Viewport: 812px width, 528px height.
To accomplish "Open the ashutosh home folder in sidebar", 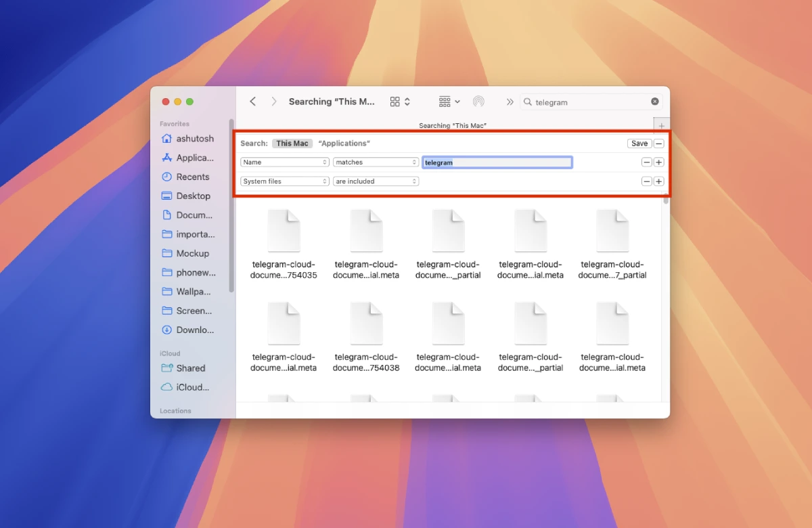I will click(189, 139).
